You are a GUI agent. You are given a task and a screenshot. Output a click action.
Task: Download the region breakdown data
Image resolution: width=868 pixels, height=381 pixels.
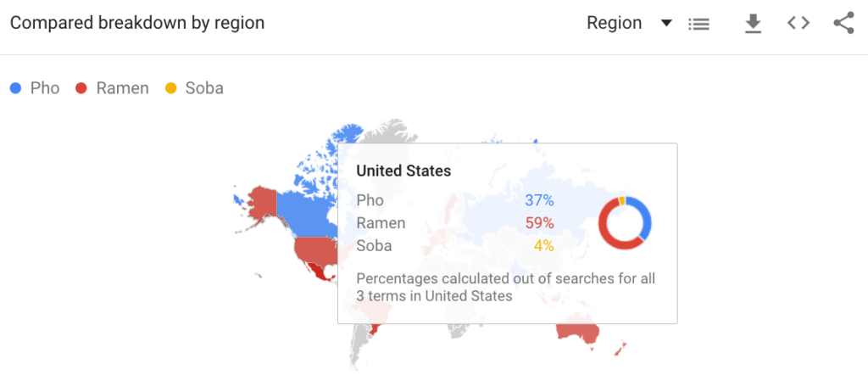(752, 24)
